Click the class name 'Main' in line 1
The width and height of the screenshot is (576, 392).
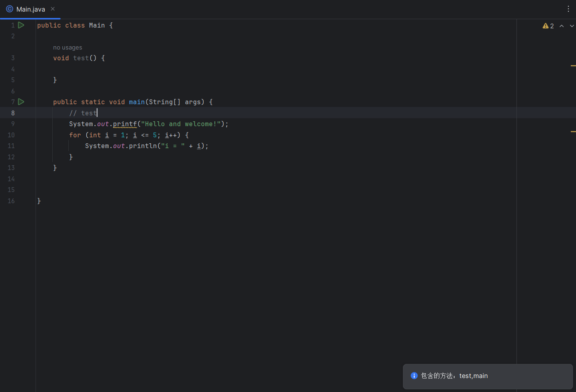point(97,26)
